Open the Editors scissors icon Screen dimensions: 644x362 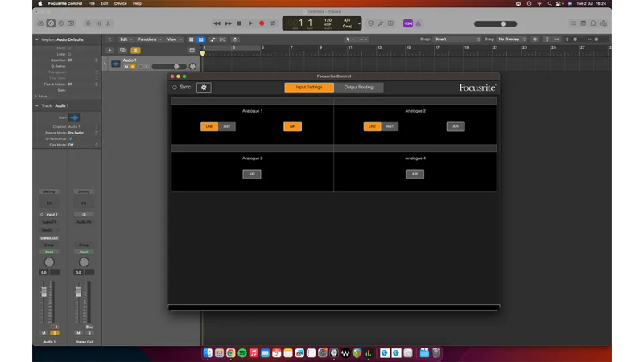(x=109, y=23)
